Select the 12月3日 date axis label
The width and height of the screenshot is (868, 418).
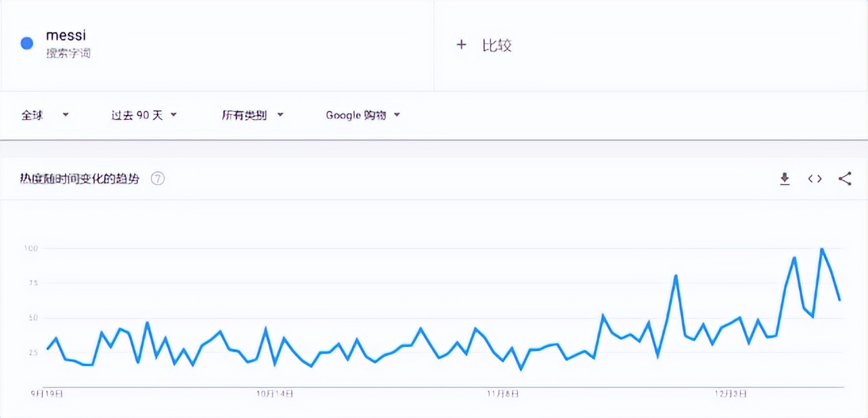click(x=731, y=393)
